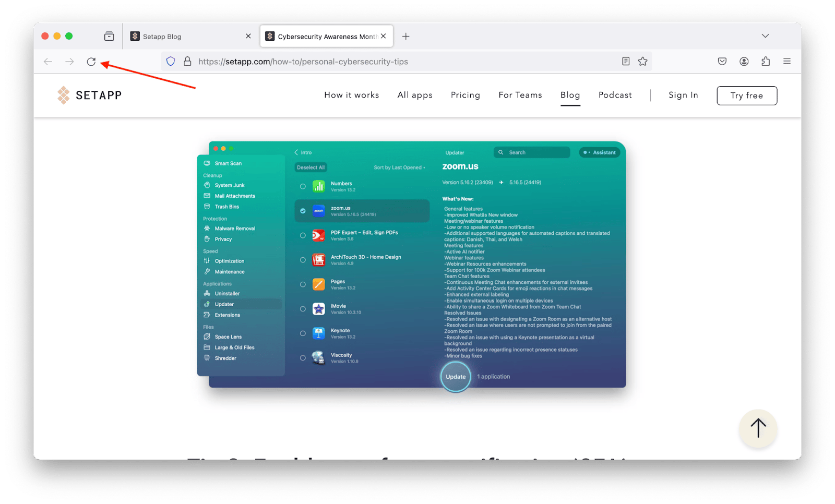
Task: Select the Cybersecurity Awareness Month tab
Action: [326, 36]
